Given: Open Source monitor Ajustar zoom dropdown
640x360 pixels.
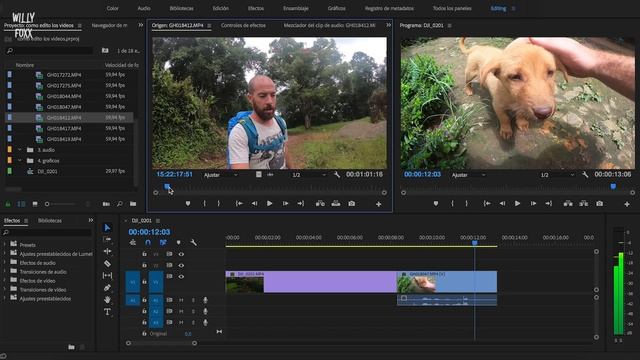Looking at the screenshot, I should click(x=221, y=175).
